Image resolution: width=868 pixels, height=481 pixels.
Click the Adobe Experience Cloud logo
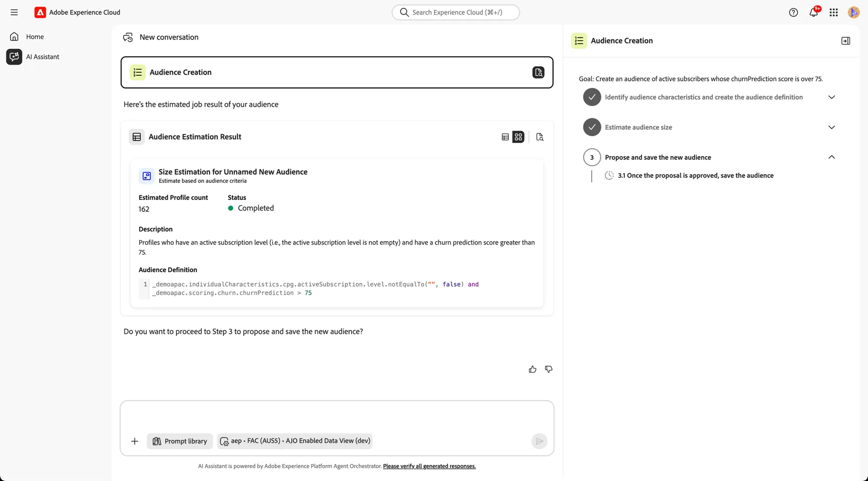point(40,13)
